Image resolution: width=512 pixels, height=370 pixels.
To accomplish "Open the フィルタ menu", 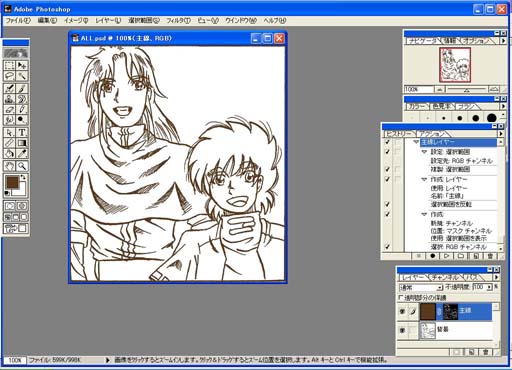I will point(178,20).
